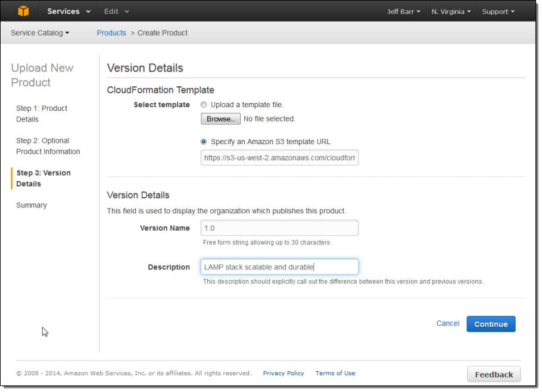Open the Support menu
Image resolution: width=542 pixels, height=392 pixels.
click(498, 11)
